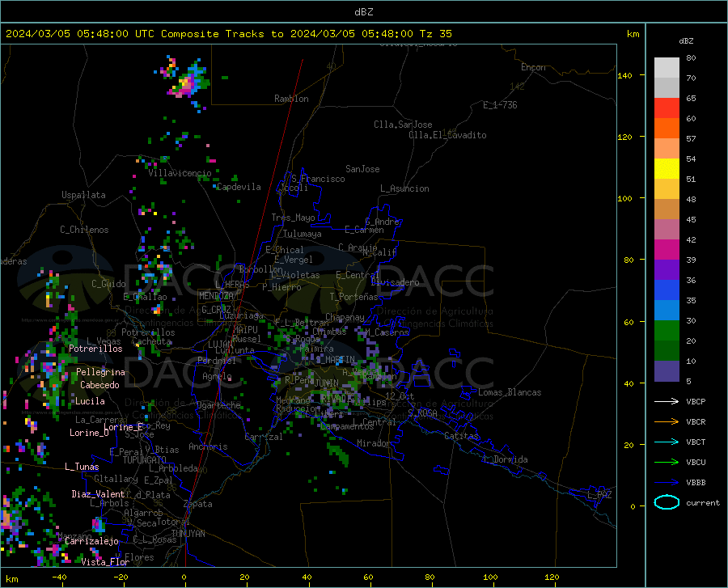Image resolution: width=728 pixels, height=588 pixels.
Task: Click the pink 'Lucila' label
Action: 90,401
